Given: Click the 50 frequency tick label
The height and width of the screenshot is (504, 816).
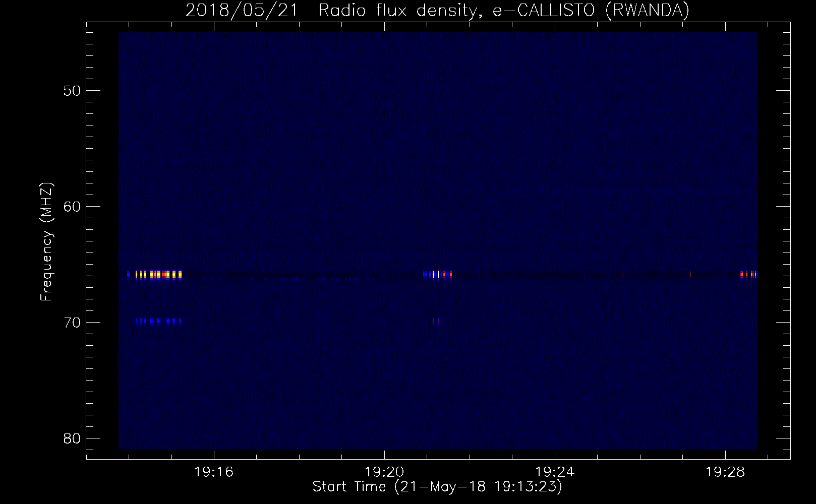Looking at the screenshot, I should tap(71, 91).
